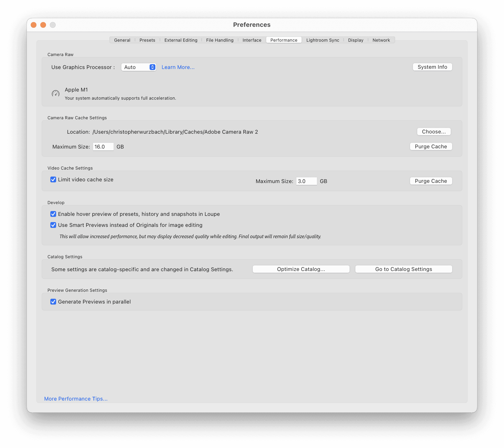Switch to the General tab
The image size is (504, 448).
(122, 40)
